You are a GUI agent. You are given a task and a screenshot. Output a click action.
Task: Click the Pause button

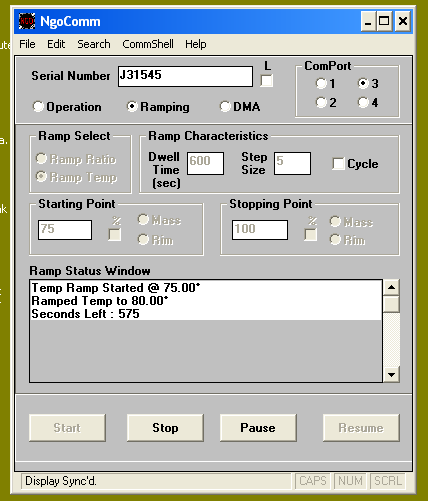(258, 428)
